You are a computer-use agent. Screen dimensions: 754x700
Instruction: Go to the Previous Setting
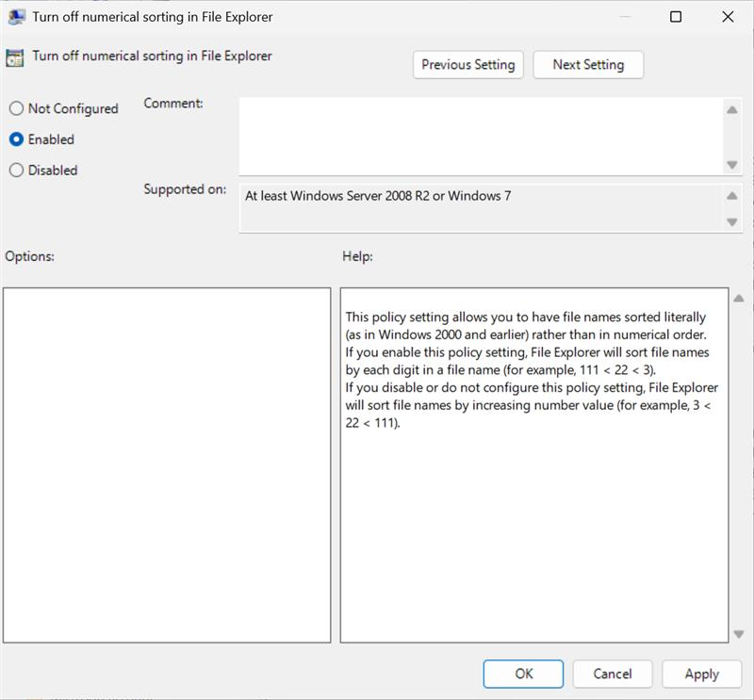point(467,64)
